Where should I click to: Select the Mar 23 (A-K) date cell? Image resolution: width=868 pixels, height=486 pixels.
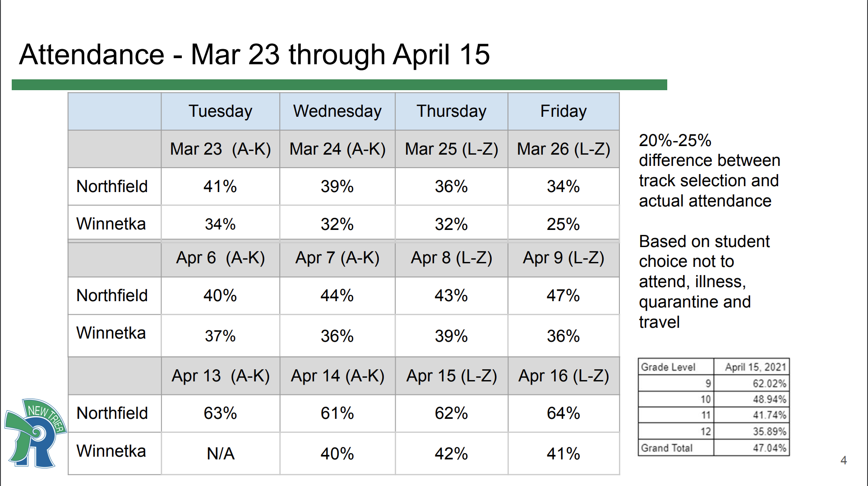220,149
